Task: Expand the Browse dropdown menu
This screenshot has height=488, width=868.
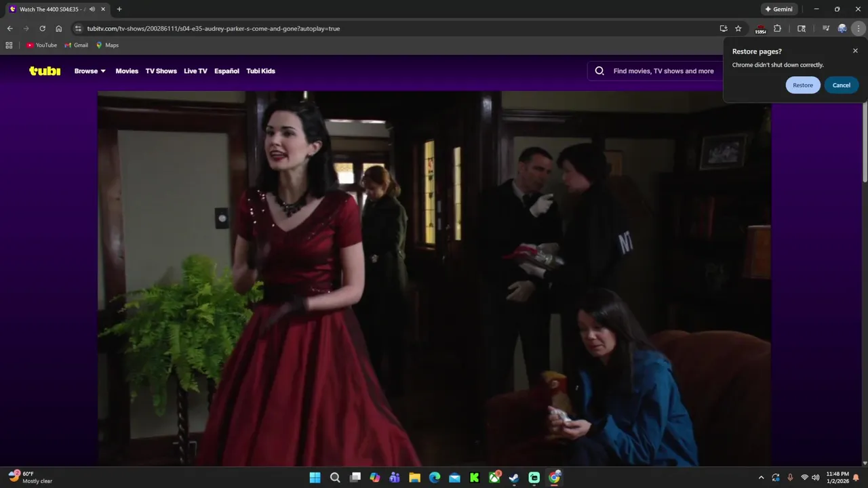Action: [x=90, y=70]
